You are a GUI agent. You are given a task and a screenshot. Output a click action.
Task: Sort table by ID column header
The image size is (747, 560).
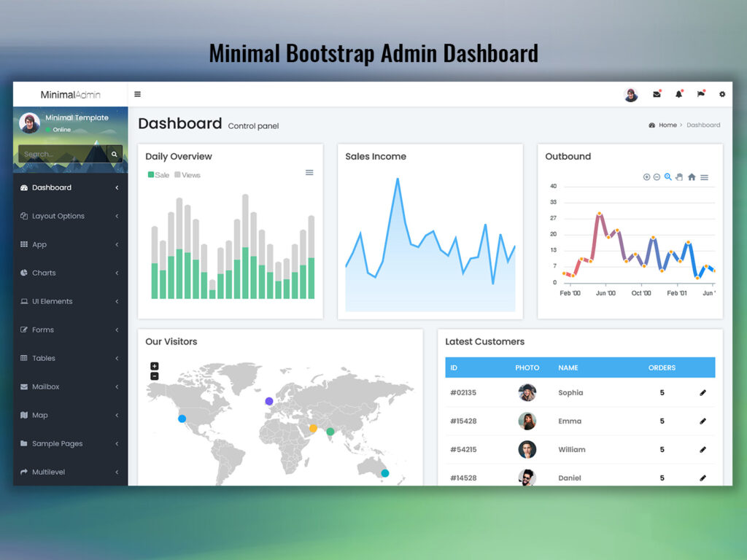[x=454, y=367]
